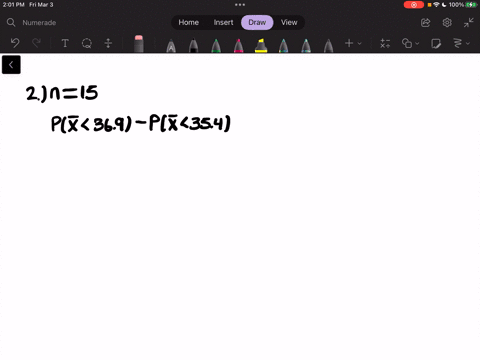Select the green pen
This screenshot has width=480, height=360.
click(x=216, y=46)
